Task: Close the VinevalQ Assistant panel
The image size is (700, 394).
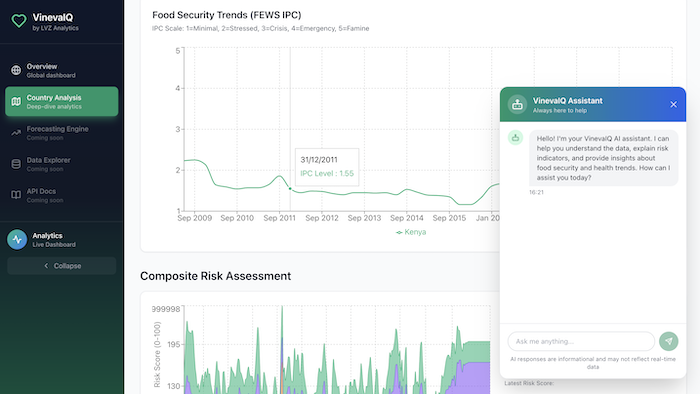Action: pos(673,104)
